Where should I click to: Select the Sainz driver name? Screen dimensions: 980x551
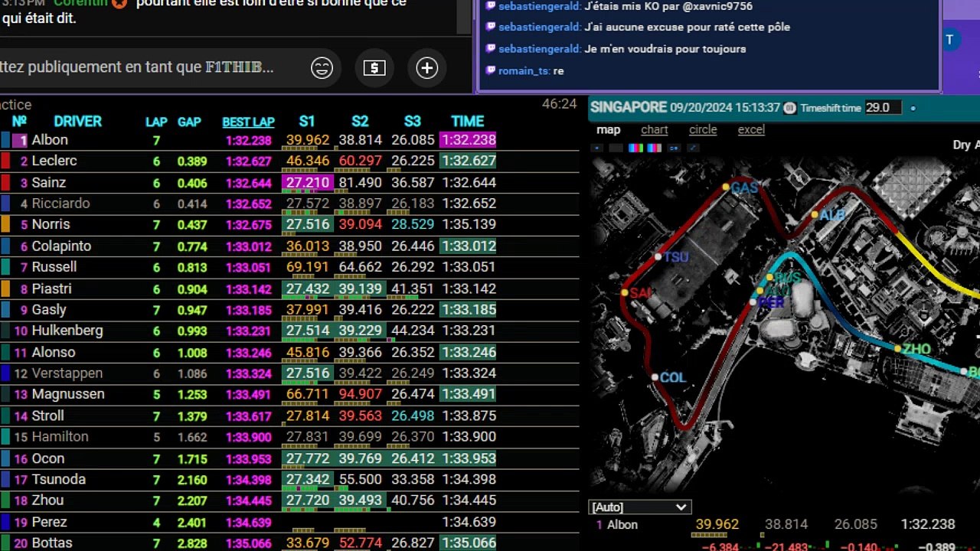(x=48, y=182)
